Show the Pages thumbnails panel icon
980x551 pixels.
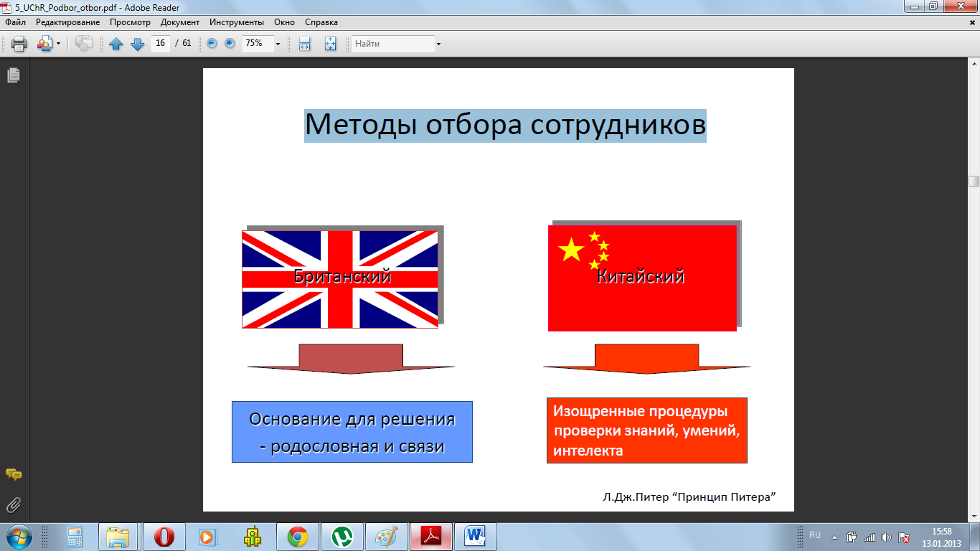click(14, 75)
